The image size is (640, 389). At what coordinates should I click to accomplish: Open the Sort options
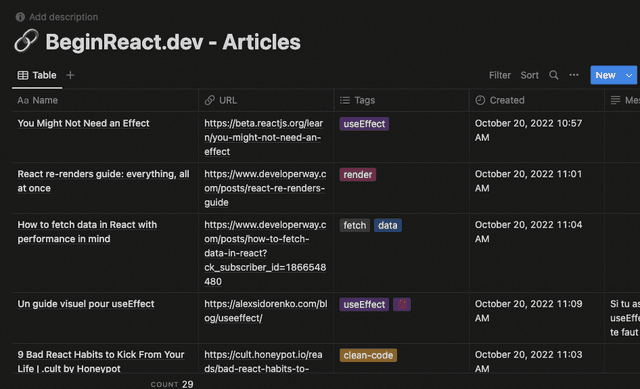(529, 75)
